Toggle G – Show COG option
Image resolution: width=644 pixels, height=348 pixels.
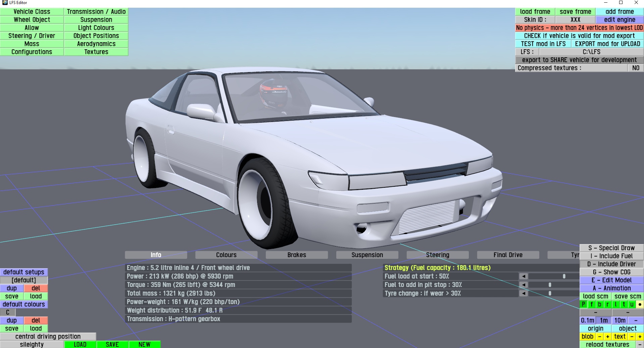click(x=611, y=272)
